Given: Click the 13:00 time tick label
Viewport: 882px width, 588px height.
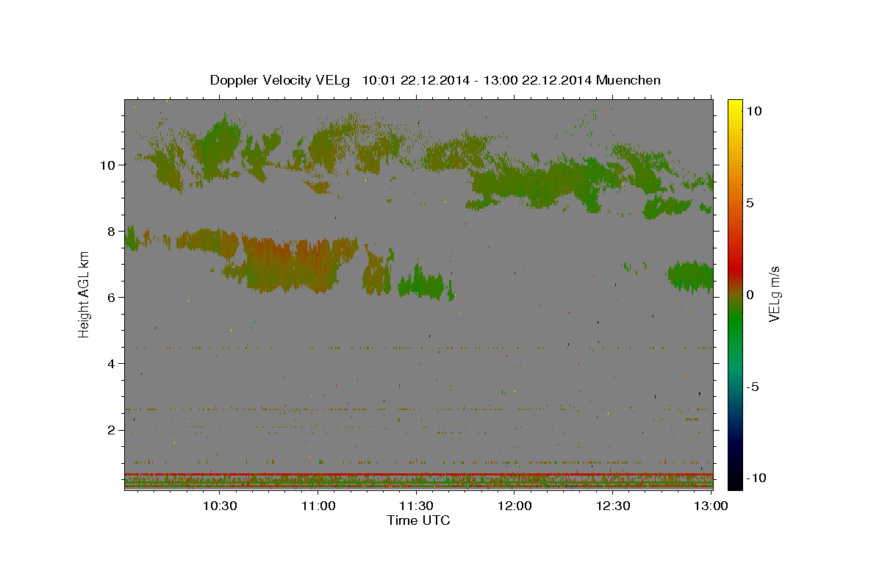Looking at the screenshot, I should (x=711, y=506).
